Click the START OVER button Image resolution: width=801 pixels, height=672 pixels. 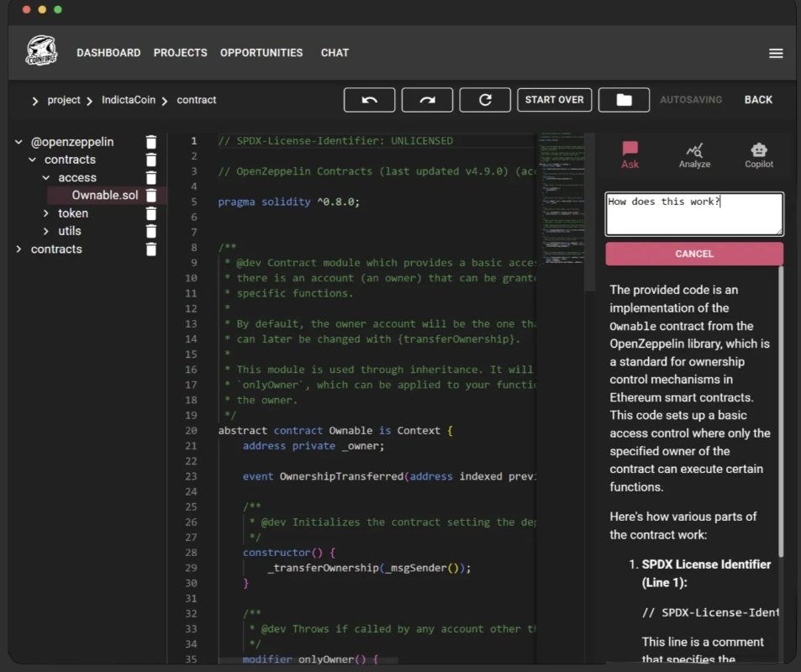[554, 100]
